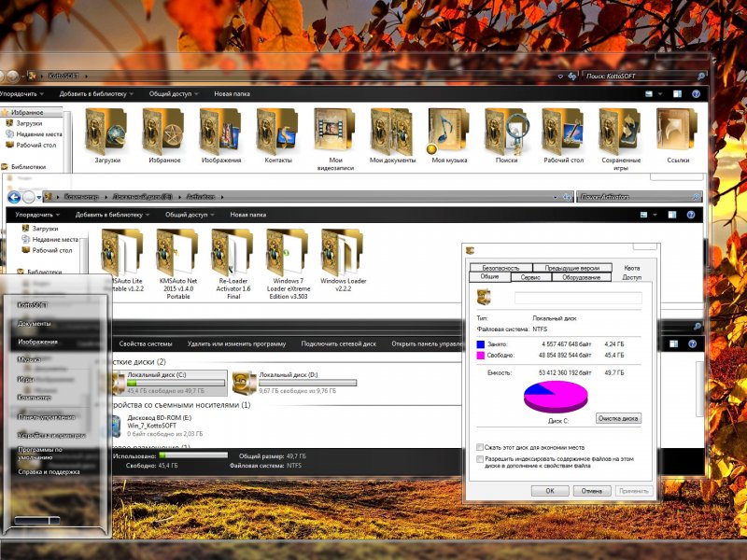The height and width of the screenshot is (560, 747).
Task: Switch to the Оборудование tab
Action: coord(581,277)
